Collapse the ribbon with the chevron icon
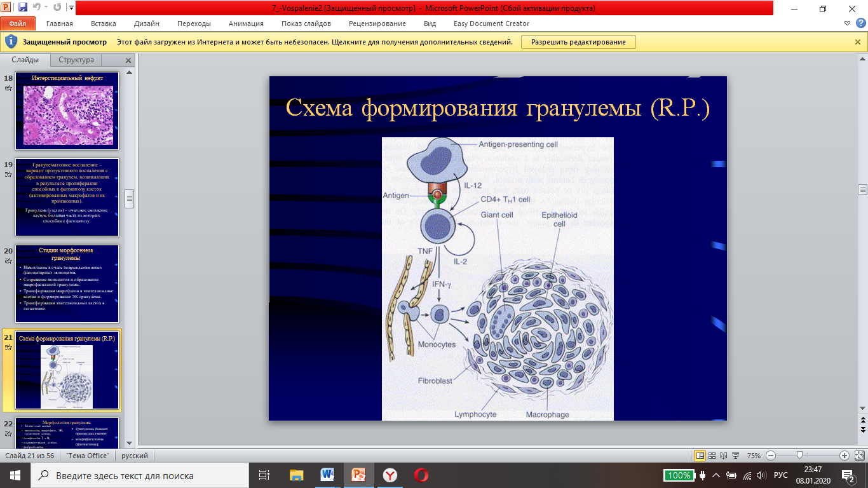 tap(848, 24)
